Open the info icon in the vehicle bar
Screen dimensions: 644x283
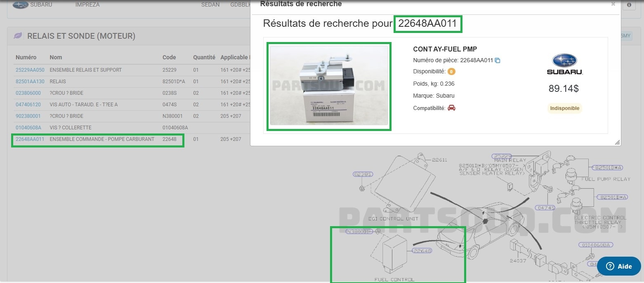(x=629, y=5)
